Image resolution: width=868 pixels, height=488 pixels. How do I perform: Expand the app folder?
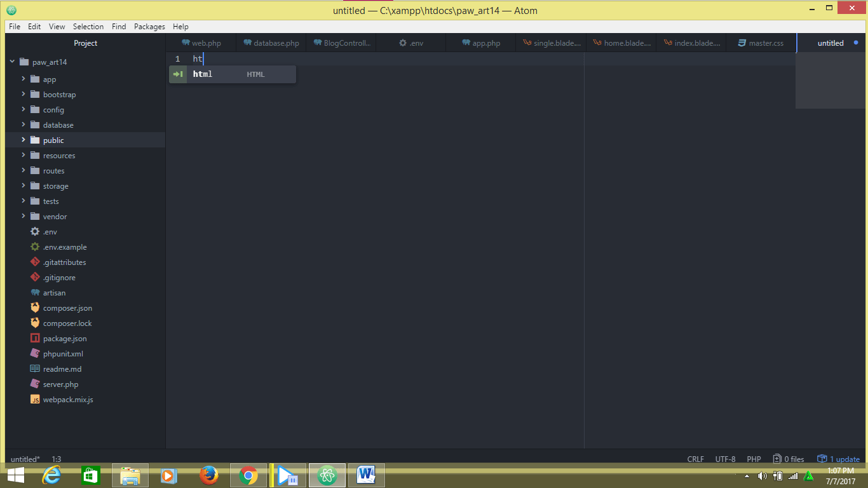point(23,79)
